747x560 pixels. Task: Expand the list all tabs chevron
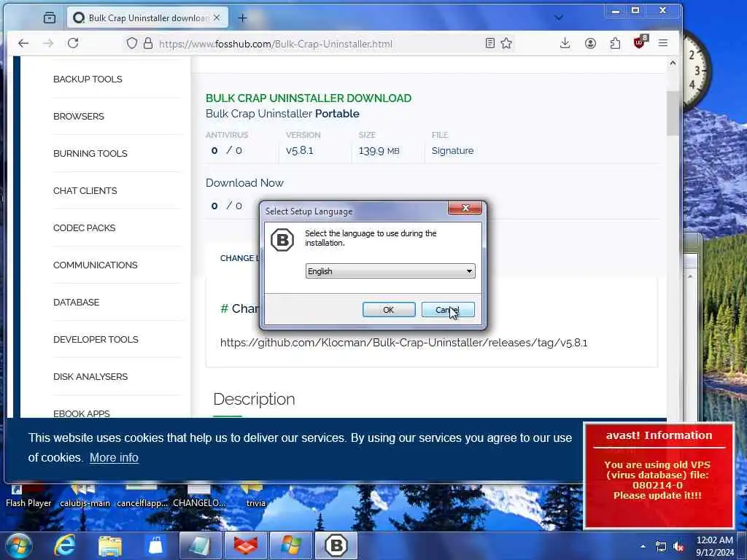tap(559, 17)
